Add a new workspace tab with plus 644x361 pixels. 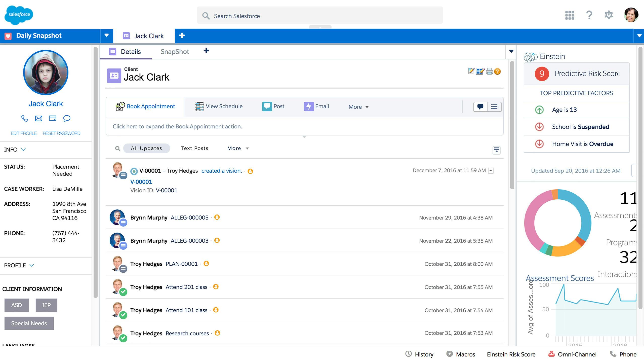182,35
